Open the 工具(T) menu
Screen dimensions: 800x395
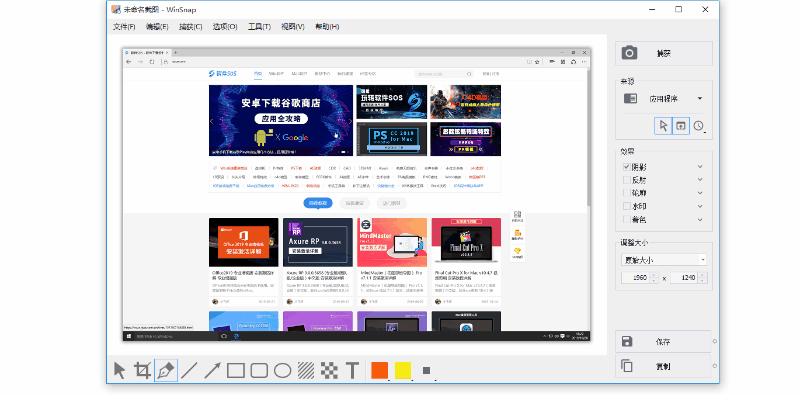coord(259,27)
